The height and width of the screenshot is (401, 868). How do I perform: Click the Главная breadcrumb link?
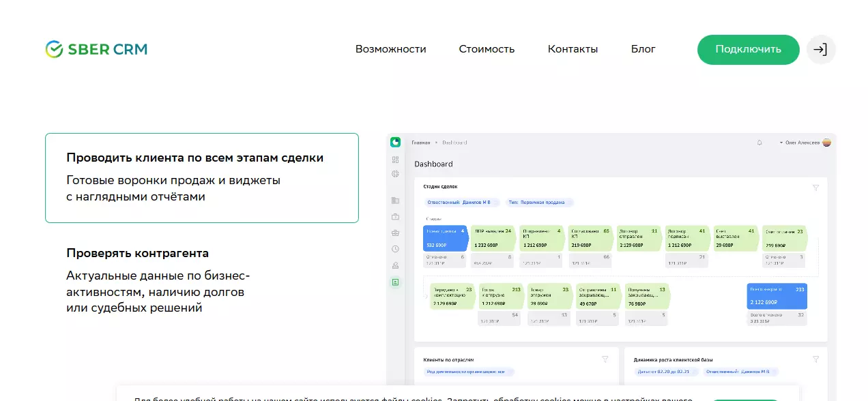pyautogui.click(x=421, y=143)
